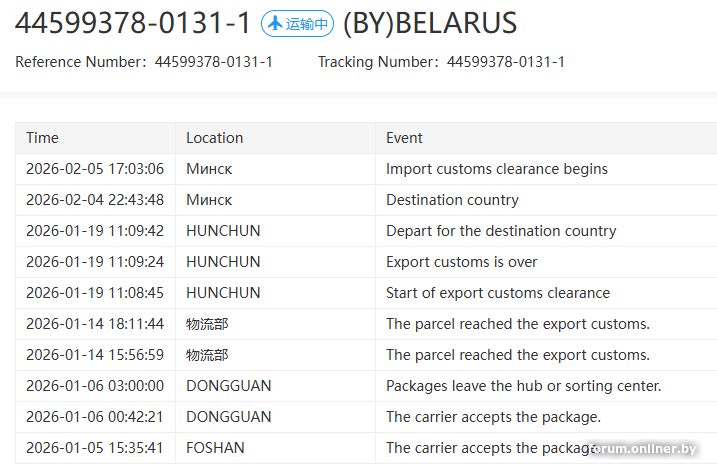717x470 pixels.
Task: Click the main tracking number heading
Action: (132, 24)
